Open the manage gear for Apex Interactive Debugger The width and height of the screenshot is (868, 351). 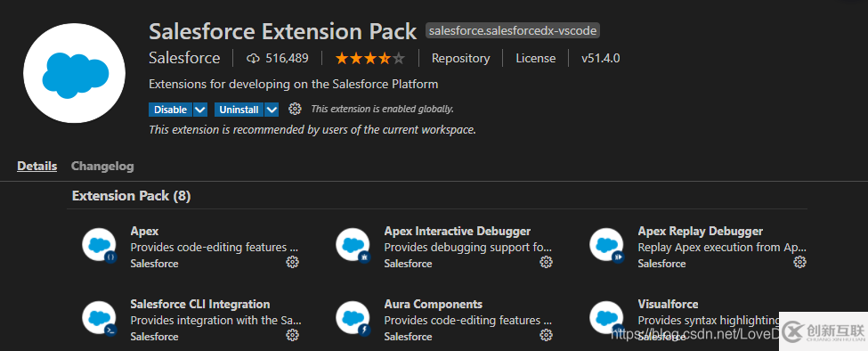[x=547, y=262]
